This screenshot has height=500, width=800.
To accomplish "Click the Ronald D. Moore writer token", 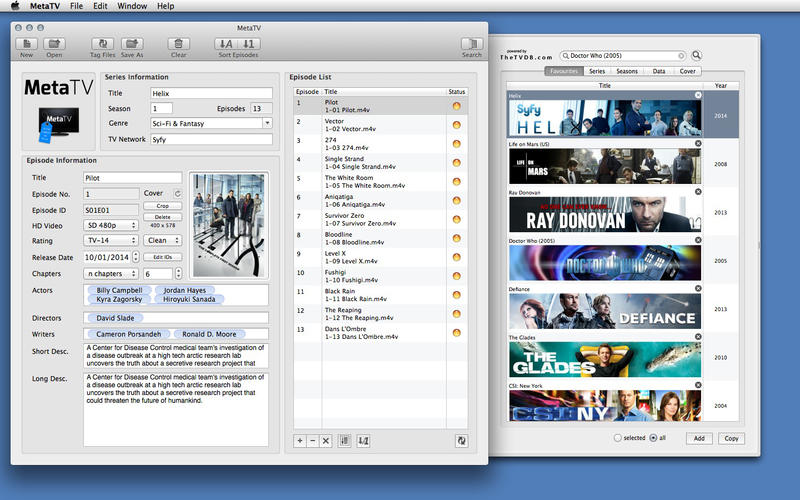I will click(x=209, y=334).
